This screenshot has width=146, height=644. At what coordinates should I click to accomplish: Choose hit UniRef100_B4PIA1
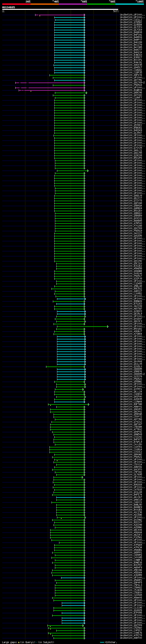click(131, 35)
